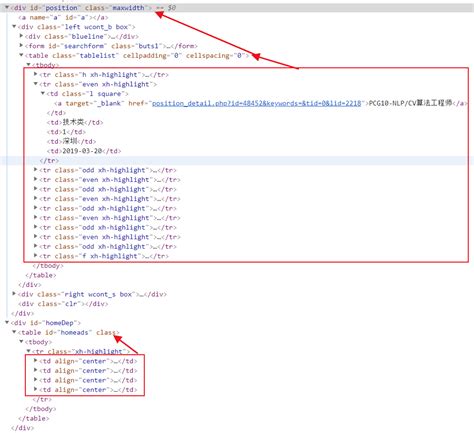Click the "buts1" class attribute value
The height and width of the screenshot is (433, 474).
(x=148, y=46)
